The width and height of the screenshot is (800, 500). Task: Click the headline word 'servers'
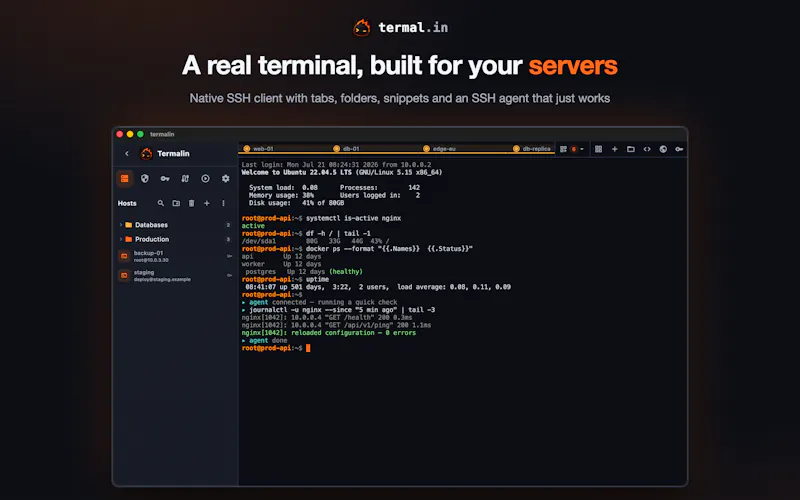point(573,66)
